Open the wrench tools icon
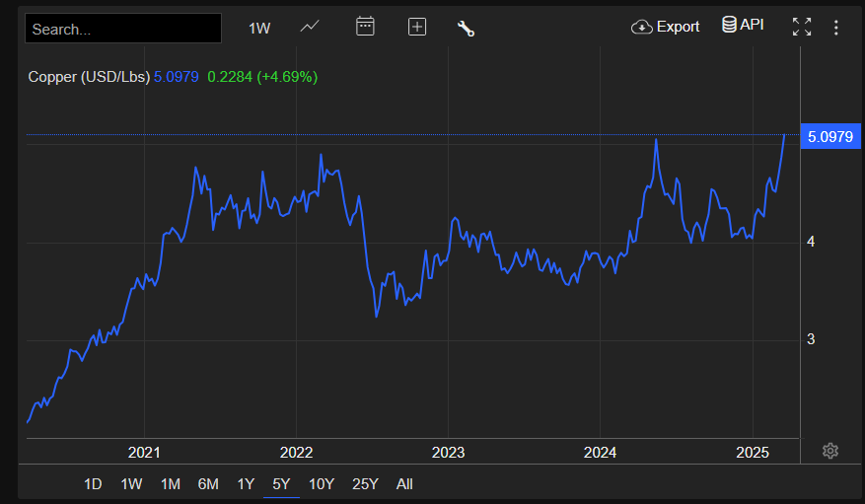Screen dimensions: 865x504 pos(466,28)
